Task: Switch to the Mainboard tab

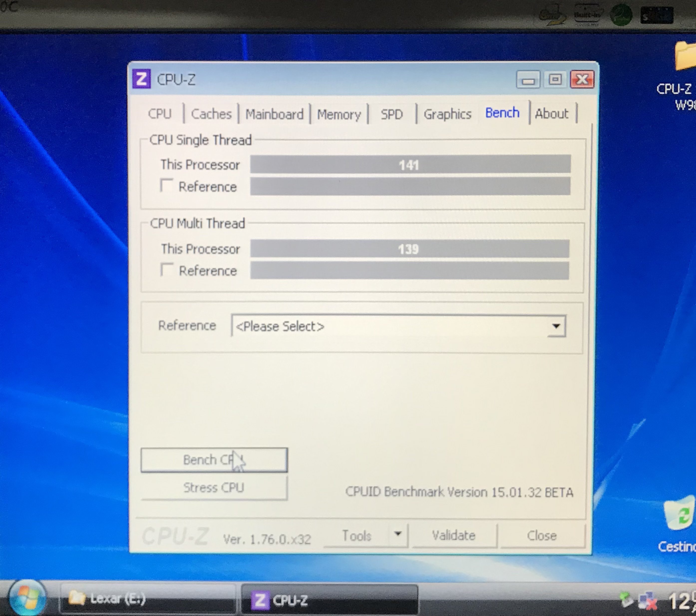Action: click(274, 114)
